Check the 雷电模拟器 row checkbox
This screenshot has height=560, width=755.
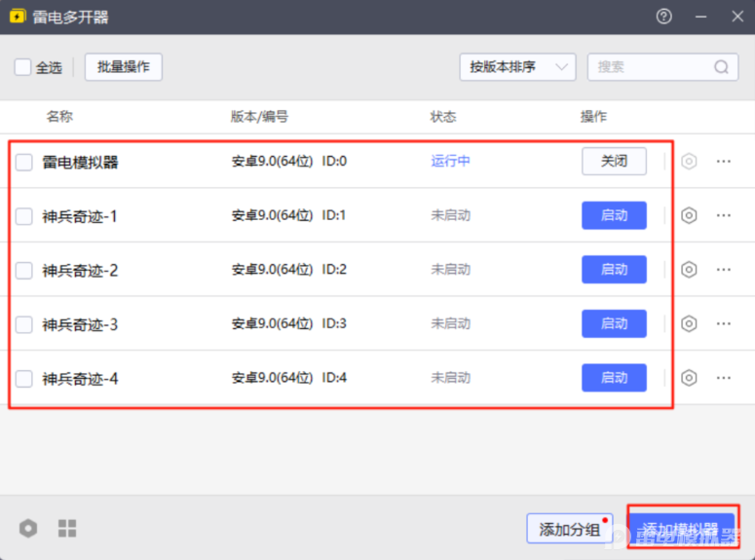[24, 163]
